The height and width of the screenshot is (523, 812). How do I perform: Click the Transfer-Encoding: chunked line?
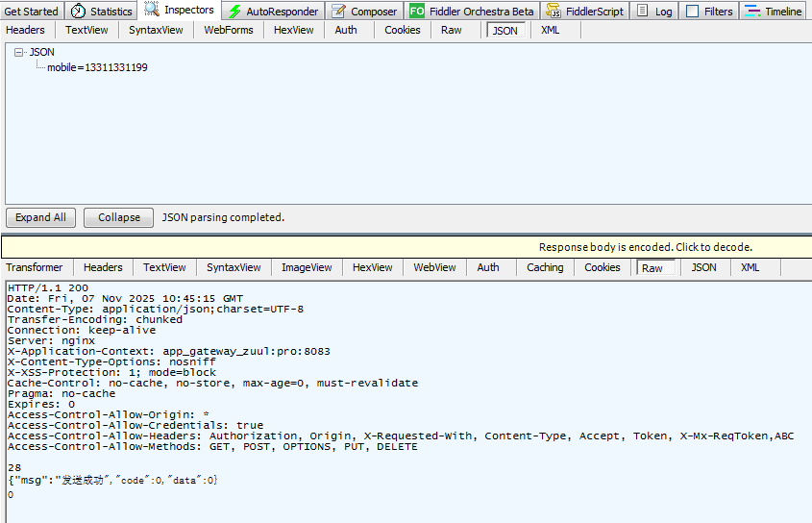click(95, 319)
